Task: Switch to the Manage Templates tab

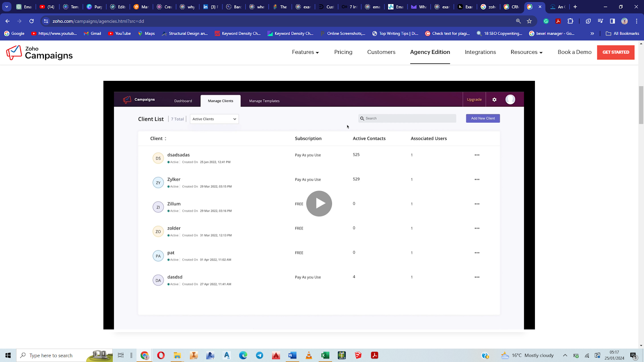Action: [x=264, y=101]
